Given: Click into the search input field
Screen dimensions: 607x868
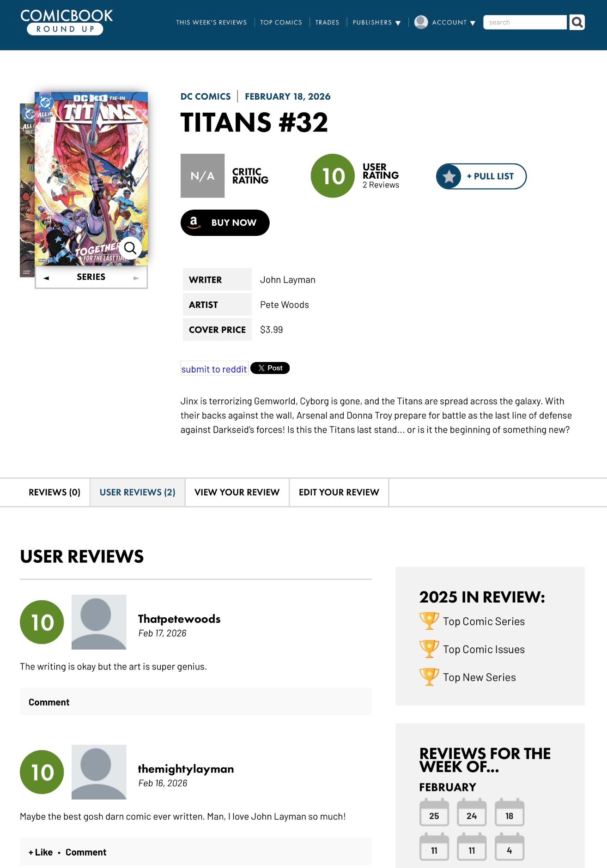Looking at the screenshot, I should pyautogui.click(x=524, y=22).
